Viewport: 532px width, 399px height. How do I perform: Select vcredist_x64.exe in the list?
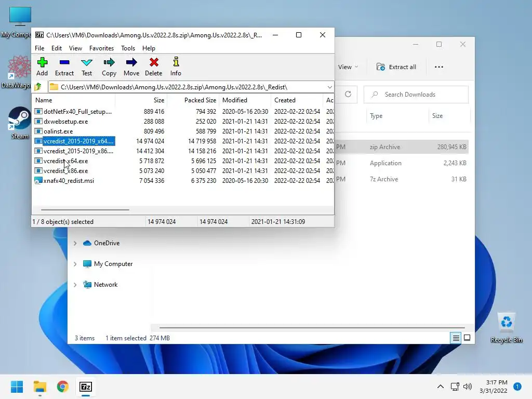pos(183,161)
